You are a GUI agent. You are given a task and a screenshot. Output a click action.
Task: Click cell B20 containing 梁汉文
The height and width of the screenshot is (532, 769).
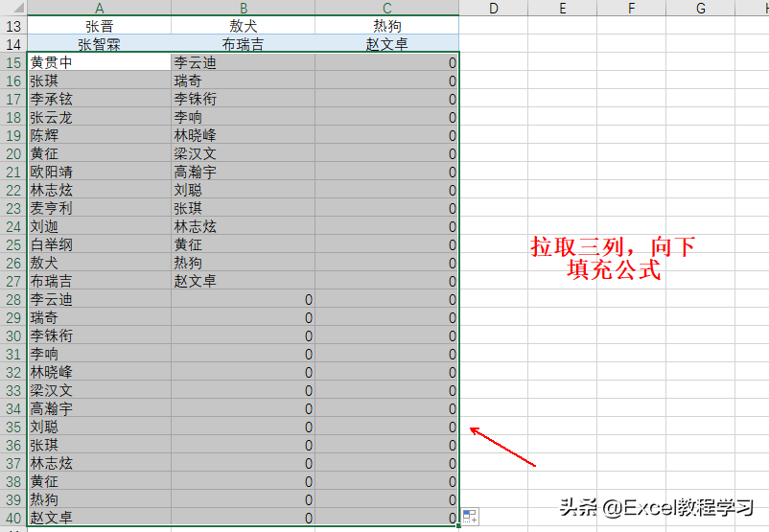pos(244,153)
